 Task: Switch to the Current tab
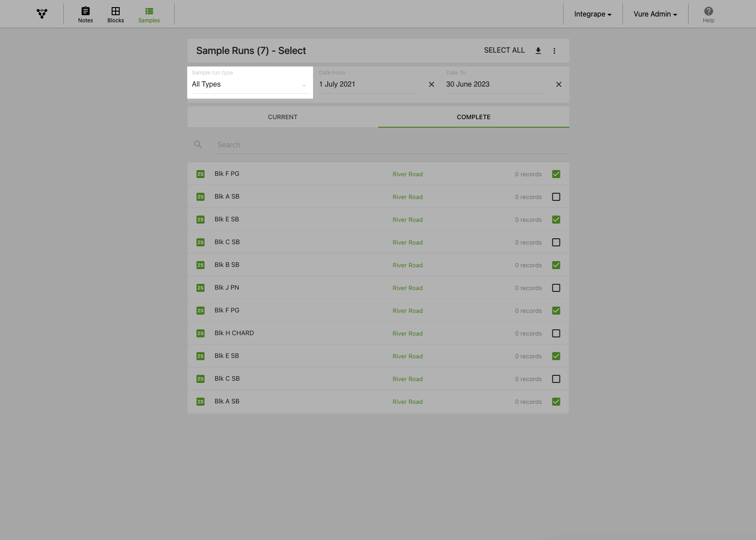[283, 117]
